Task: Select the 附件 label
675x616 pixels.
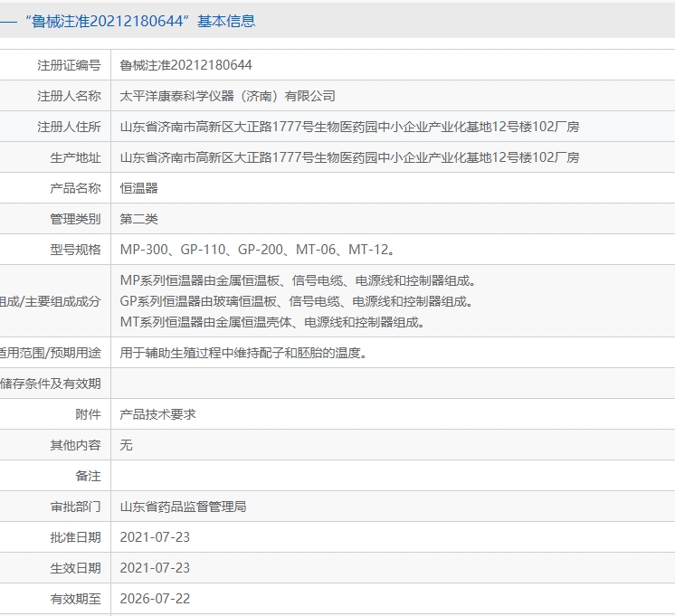Action: pyautogui.click(x=88, y=414)
